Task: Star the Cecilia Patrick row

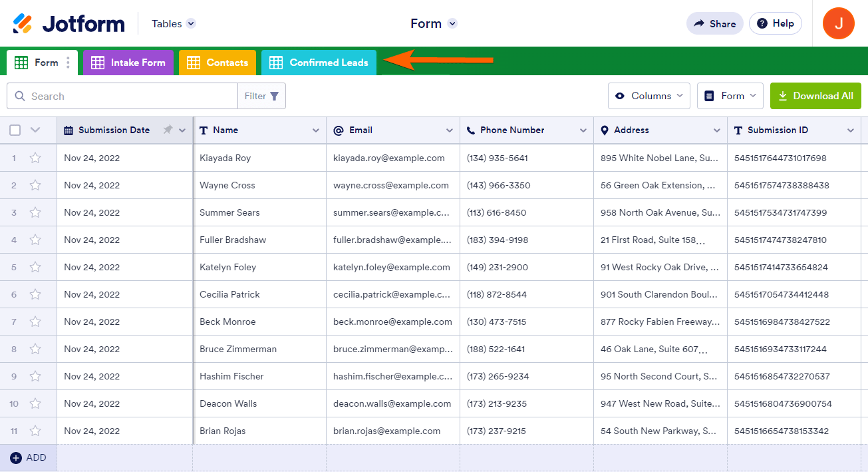Action: 35,294
